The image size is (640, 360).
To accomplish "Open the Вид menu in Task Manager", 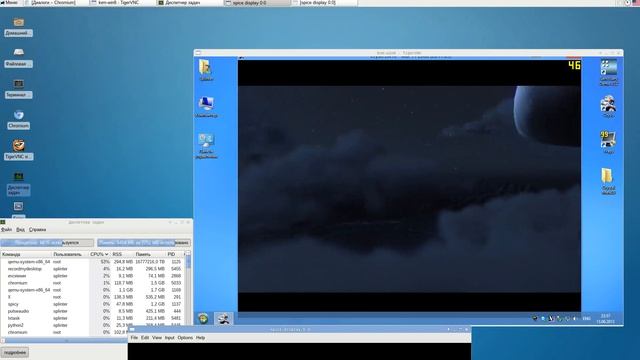I will [x=20, y=230].
